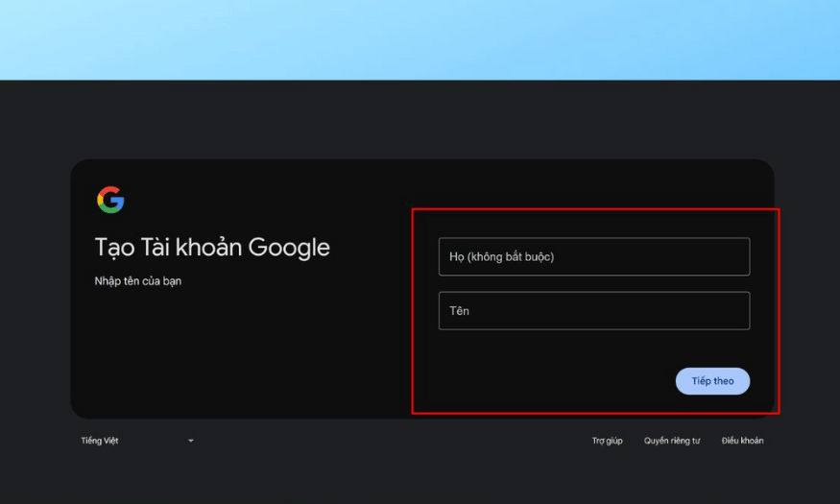This screenshot has height=504, width=840.
Task: Click the Tên placeholder text
Action: pyautogui.click(x=459, y=311)
